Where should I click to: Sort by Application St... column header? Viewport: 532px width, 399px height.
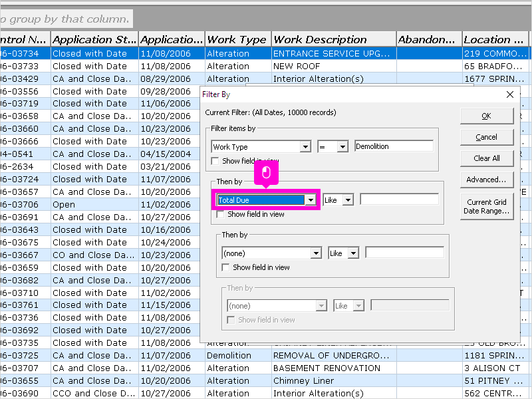94,39
